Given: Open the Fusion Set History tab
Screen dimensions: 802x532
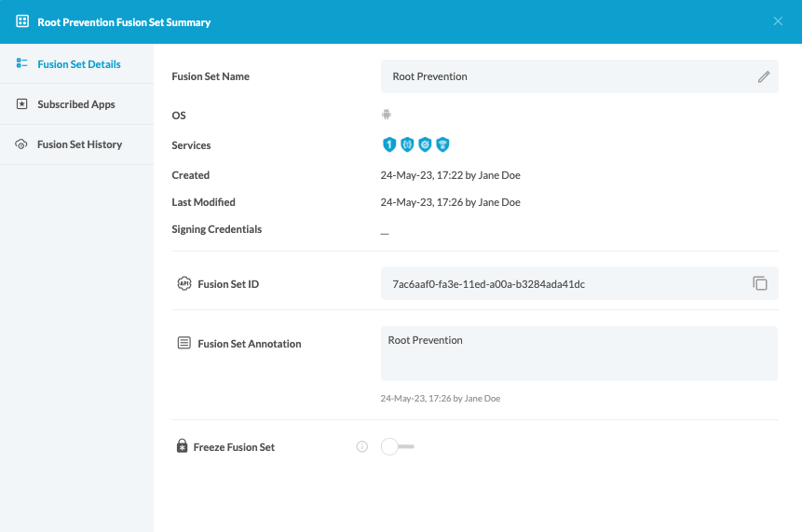Looking at the screenshot, I should pyautogui.click(x=79, y=144).
